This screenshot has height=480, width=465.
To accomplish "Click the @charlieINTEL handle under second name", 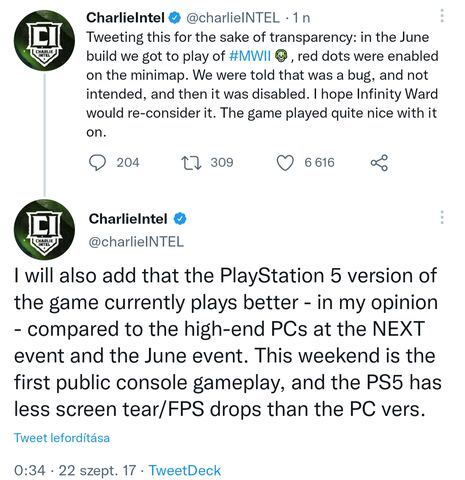I will [x=136, y=242].
